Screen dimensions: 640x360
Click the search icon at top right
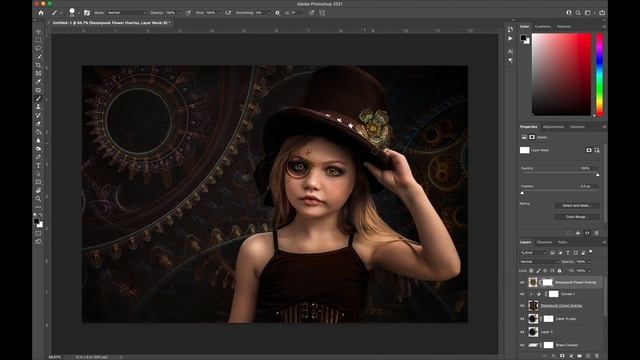pos(578,13)
